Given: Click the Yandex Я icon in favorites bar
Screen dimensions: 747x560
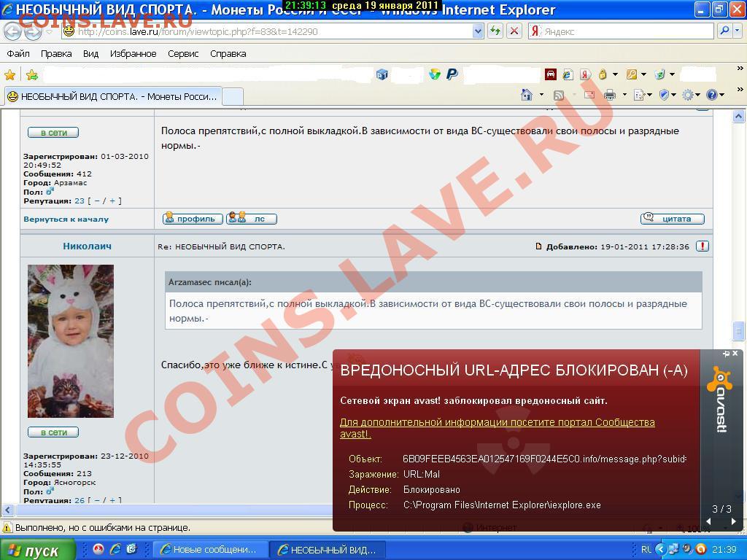Looking at the screenshot, I should coord(585,75).
